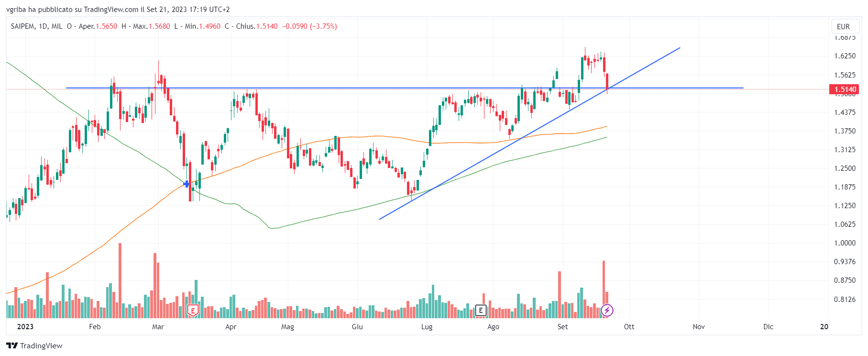This screenshot has height=356, width=868.
Task: Click the Set label on time axis
Action: point(562,327)
